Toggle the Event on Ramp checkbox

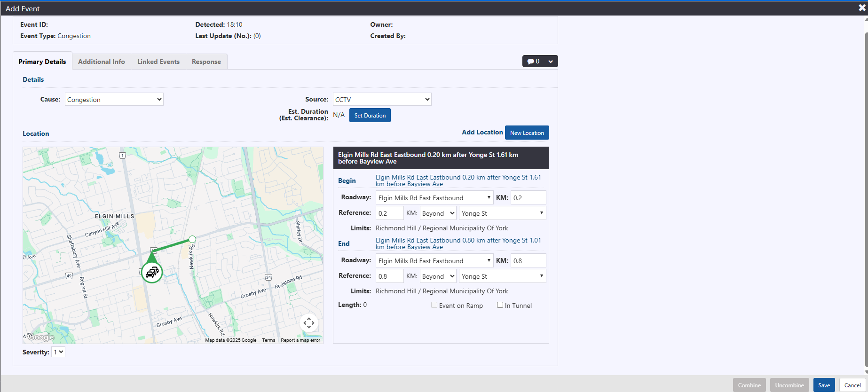(434, 305)
